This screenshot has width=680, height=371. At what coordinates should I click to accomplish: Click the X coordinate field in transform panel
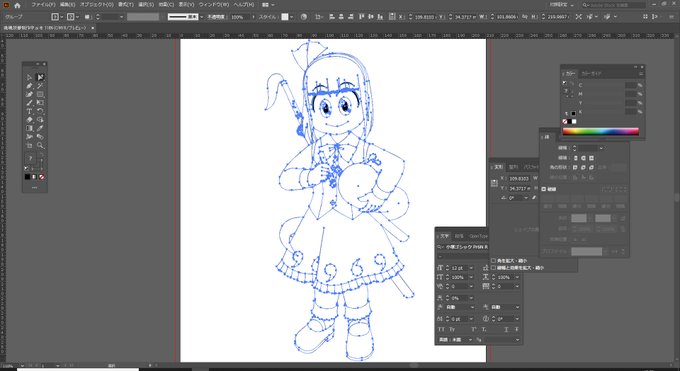click(519, 178)
